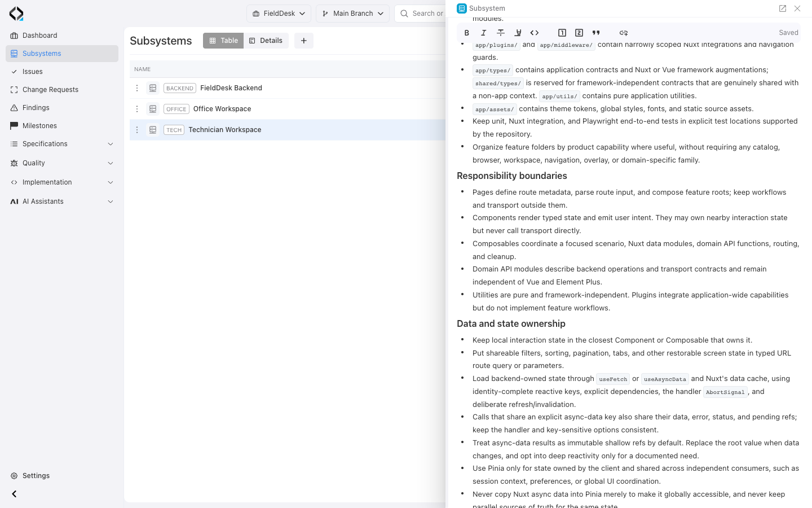
Task: Apply strikethrough formatting to text
Action: click(501, 33)
